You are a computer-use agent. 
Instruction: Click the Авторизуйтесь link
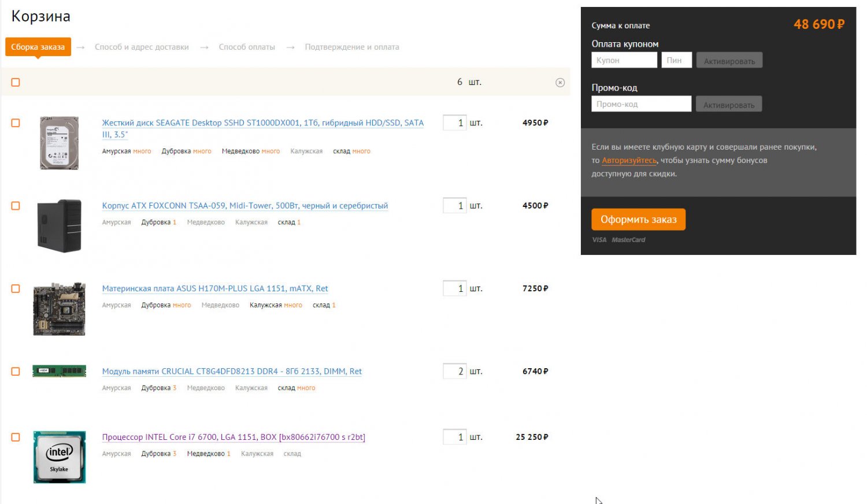click(x=629, y=161)
